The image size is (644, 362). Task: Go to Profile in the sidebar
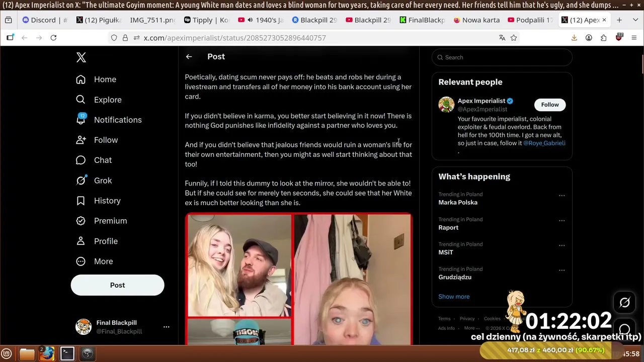tap(97, 241)
